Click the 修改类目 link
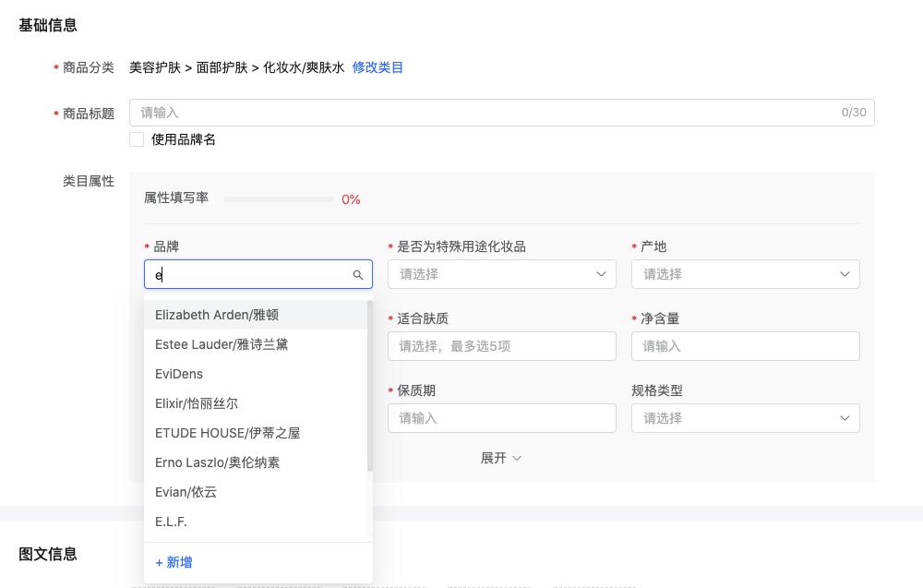 378,67
